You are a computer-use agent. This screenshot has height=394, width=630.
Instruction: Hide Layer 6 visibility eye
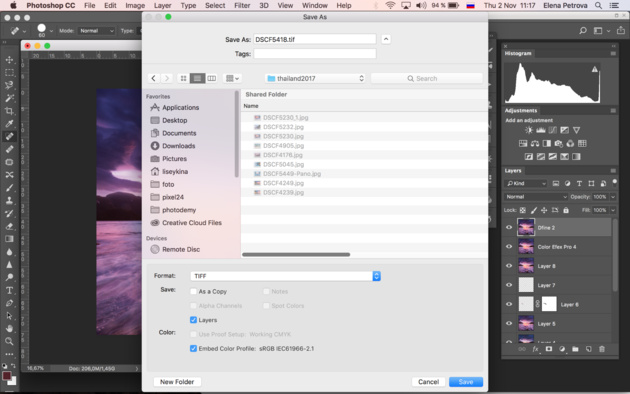pyautogui.click(x=509, y=304)
